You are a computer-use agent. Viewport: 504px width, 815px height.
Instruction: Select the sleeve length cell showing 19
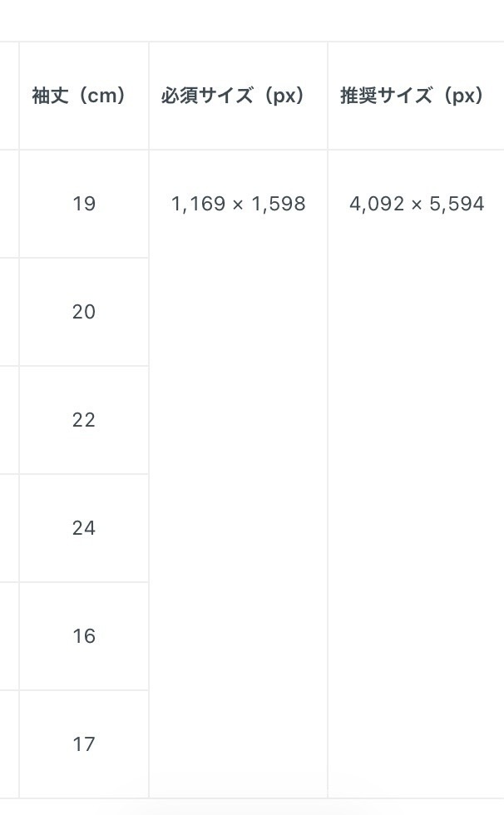coord(84,204)
